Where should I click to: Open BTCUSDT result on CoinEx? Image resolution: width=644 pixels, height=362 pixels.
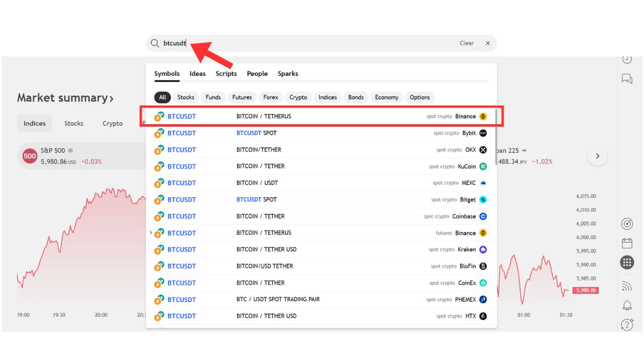click(320, 283)
